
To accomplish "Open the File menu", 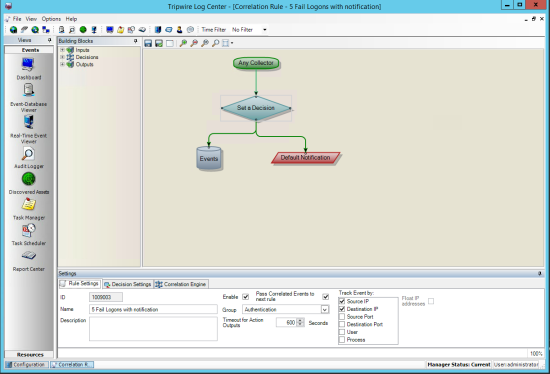I will pos(17,19).
